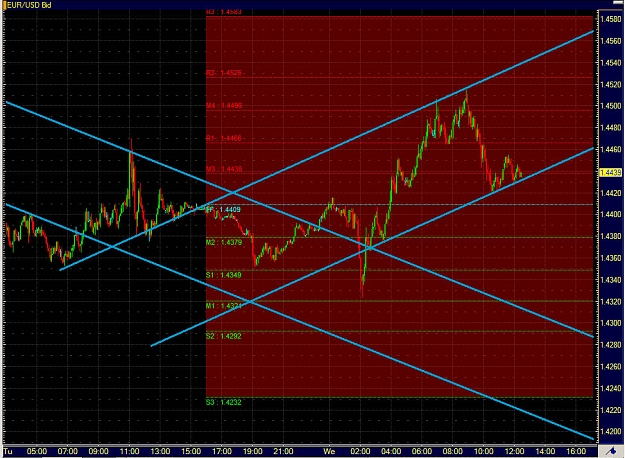Click the Tu day label on time axis
Viewport: 625px width, 458px height.
coord(8,451)
